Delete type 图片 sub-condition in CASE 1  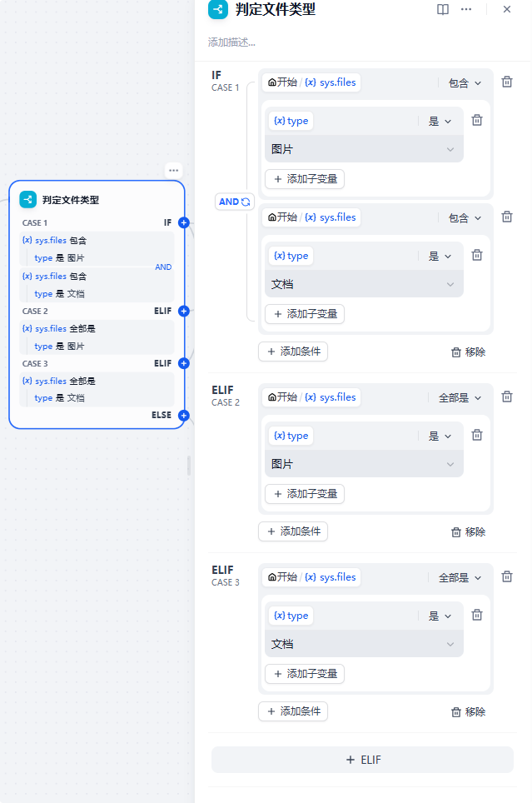tap(477, 120)
